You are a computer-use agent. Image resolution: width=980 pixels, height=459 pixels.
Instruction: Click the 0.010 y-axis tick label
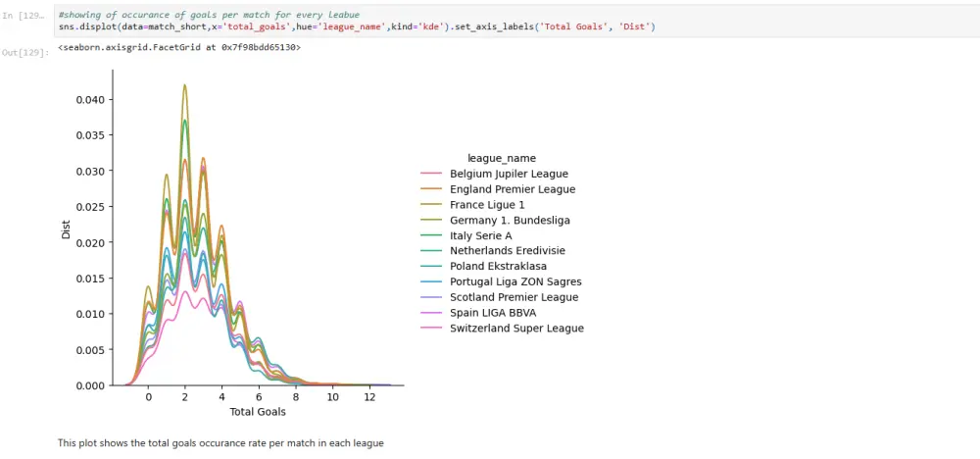coord(90,313)
